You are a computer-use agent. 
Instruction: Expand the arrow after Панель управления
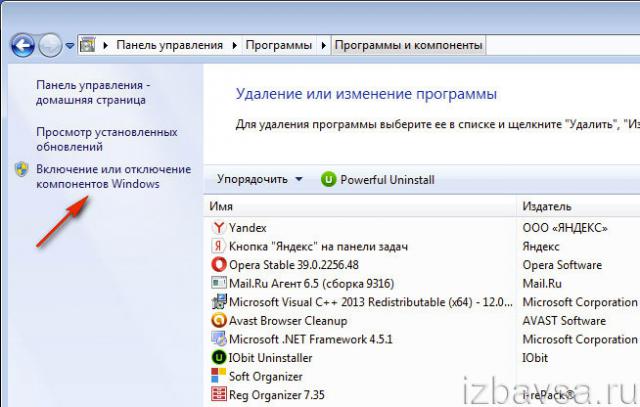(234, 45)
